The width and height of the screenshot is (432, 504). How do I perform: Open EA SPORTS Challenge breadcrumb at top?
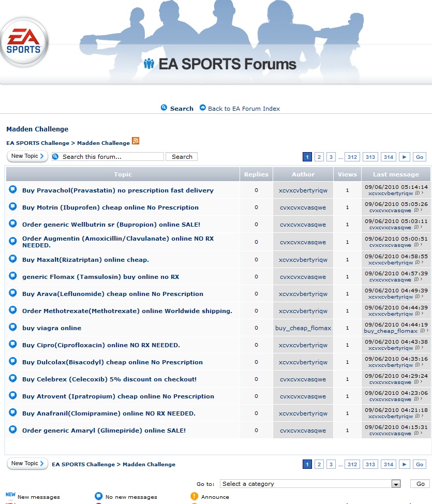38,143
